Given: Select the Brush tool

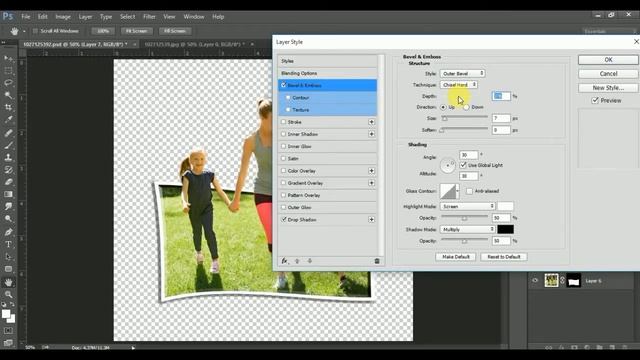Looking at the screenshot, I should pos(8,145).
